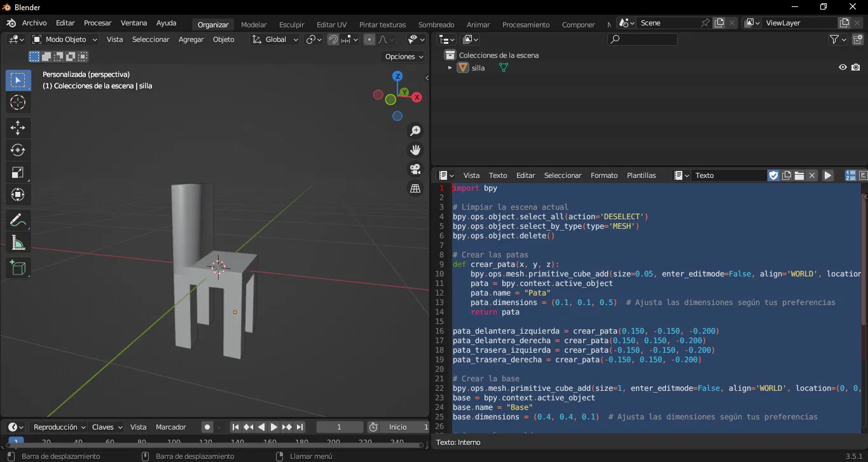The width and height of the screenshot is (868, 462).
Task: Toggle snapping magnet in viewport header
Action: (x=333, y=39)
